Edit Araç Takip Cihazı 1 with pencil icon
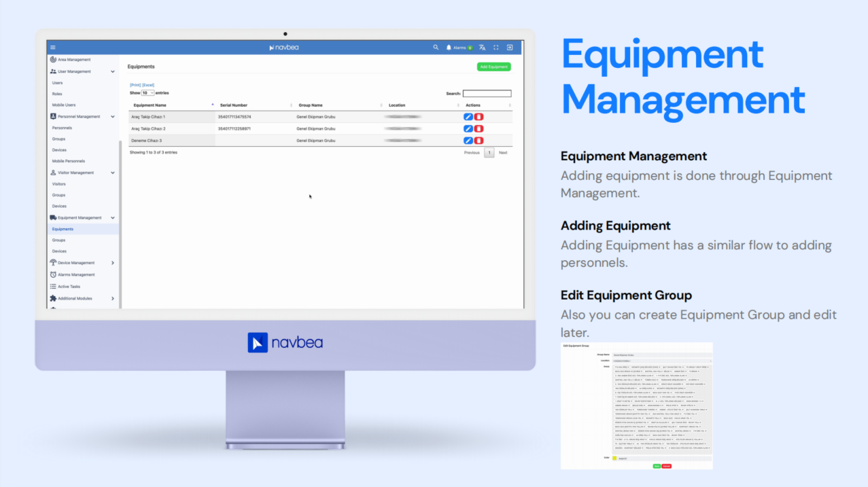868x487 pixels. 468,117
